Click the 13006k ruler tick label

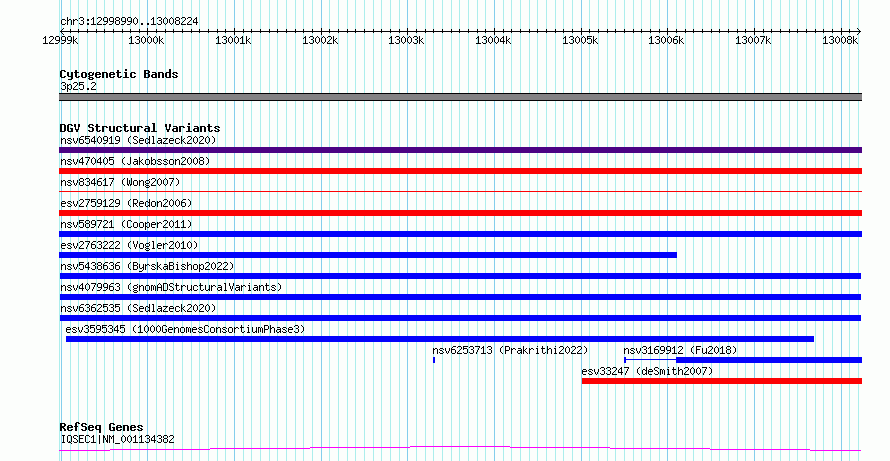[x=667, y=41]
